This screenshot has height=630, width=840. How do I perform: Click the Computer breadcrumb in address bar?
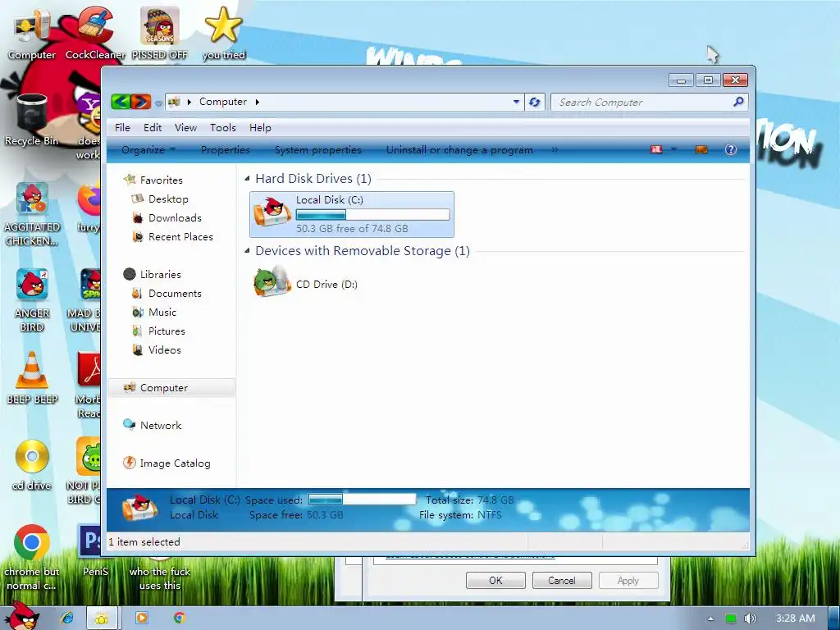click(223, 101)
